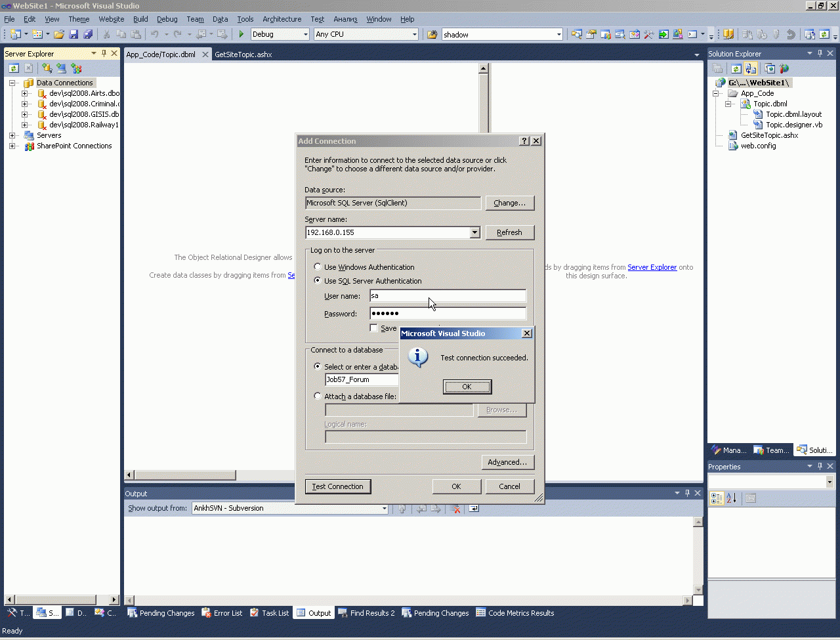The image size is (840, 640).
Task: Open the Website menu
Action: (112, 19)
